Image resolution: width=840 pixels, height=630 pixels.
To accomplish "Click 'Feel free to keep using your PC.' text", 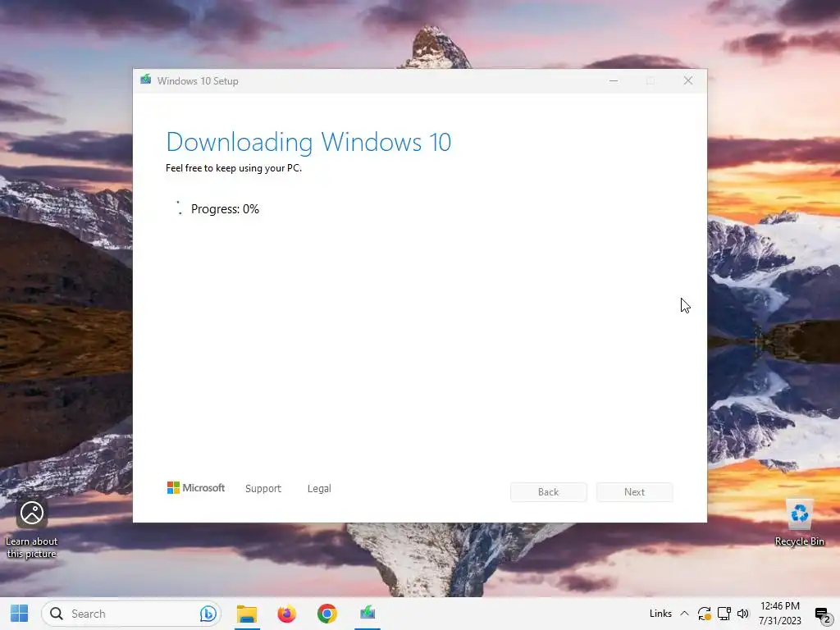I will coord(234,168).
